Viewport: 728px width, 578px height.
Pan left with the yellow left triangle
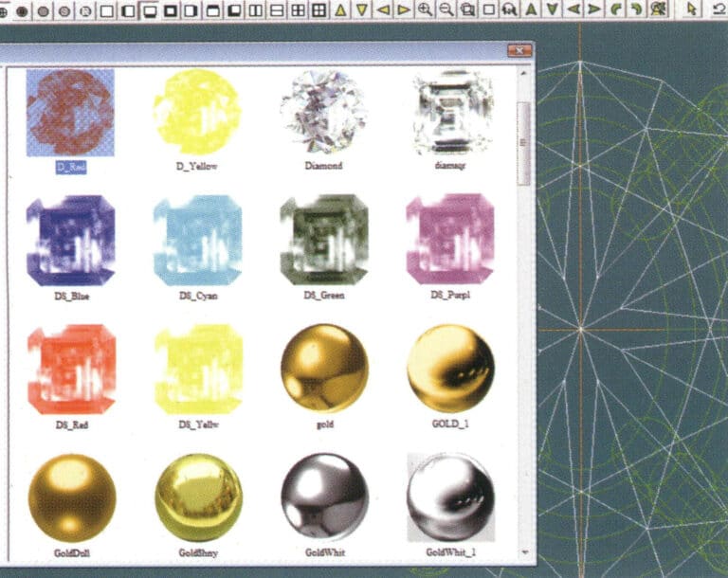383,10
